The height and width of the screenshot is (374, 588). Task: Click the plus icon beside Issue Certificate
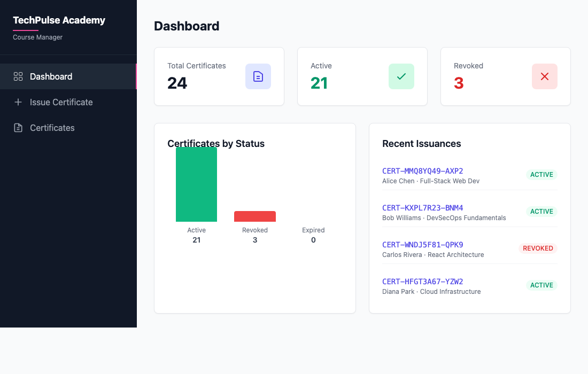[18, 102]
